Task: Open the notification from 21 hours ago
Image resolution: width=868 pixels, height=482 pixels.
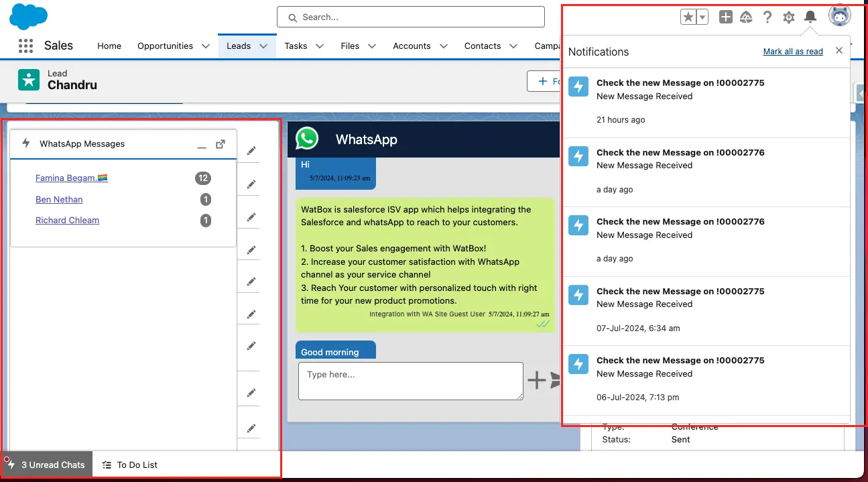Action: point(706,102)
